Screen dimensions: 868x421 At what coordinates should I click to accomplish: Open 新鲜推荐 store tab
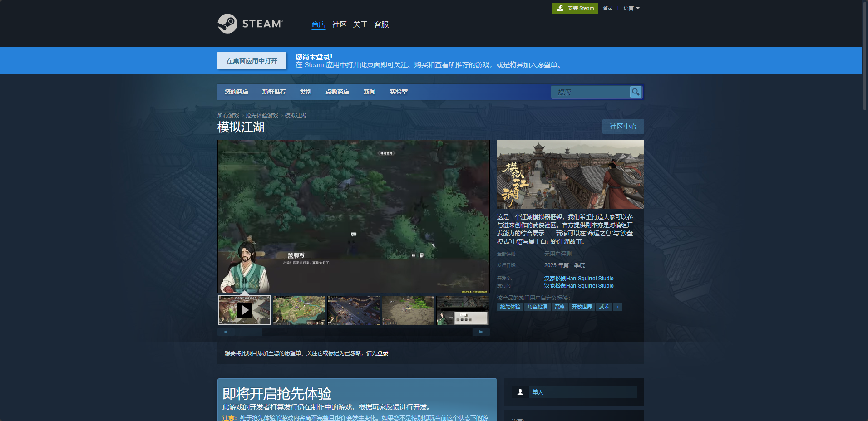click(x=274, y=92)
